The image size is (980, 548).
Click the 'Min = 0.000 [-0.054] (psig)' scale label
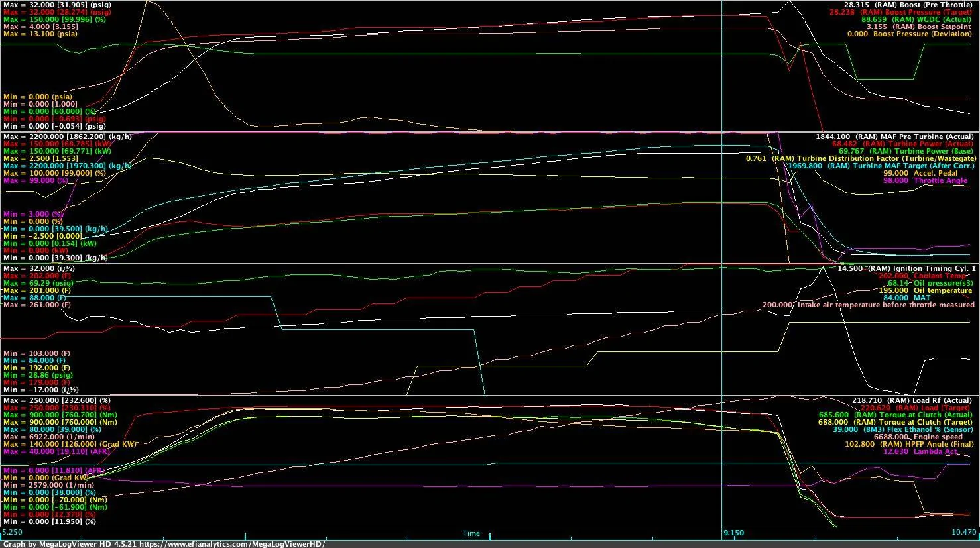[54, 126]
